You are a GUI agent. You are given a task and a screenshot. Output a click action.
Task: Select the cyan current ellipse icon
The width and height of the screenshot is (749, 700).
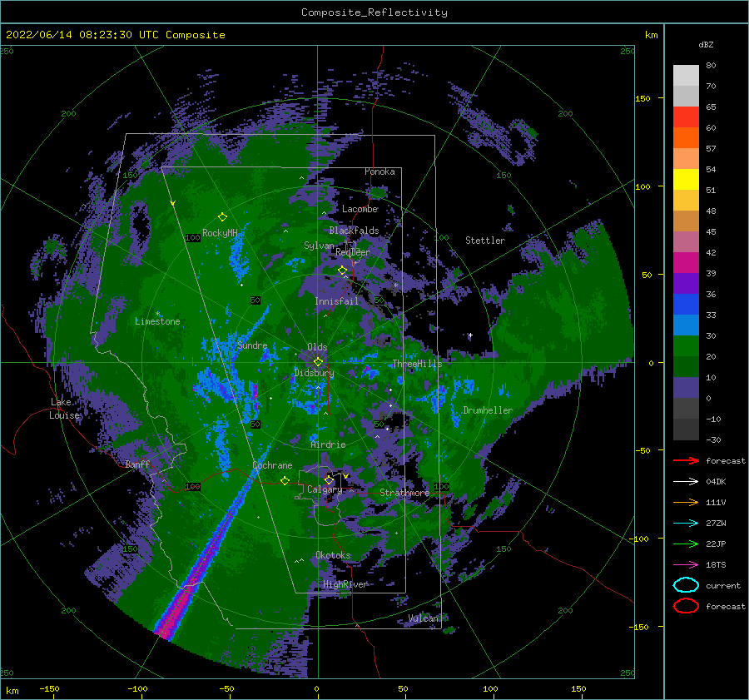[x=686, y=585]
